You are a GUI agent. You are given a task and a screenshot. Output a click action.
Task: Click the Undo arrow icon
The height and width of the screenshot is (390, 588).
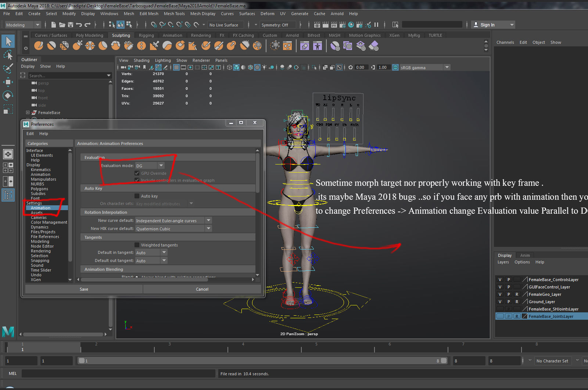(x=79, y=25)
